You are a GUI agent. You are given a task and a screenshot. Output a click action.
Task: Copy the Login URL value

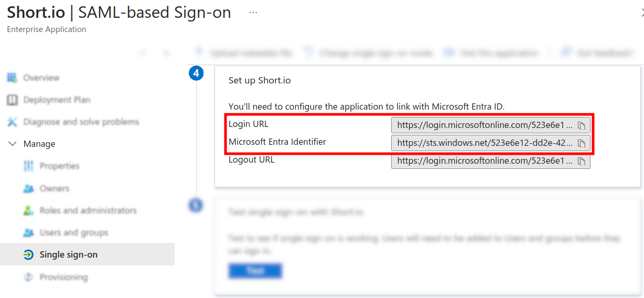(x=581, y=125)
